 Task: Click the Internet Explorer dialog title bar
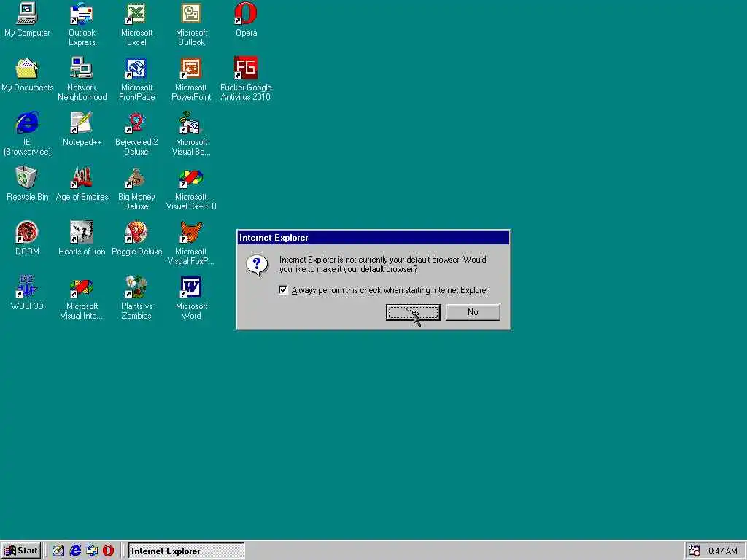pos(373,238)
